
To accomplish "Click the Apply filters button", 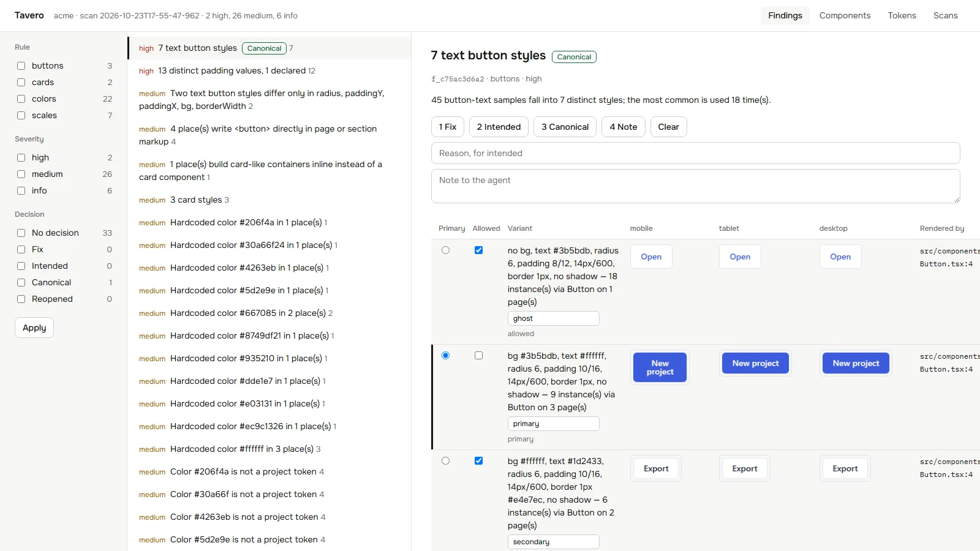I will (x=34, y=328).
